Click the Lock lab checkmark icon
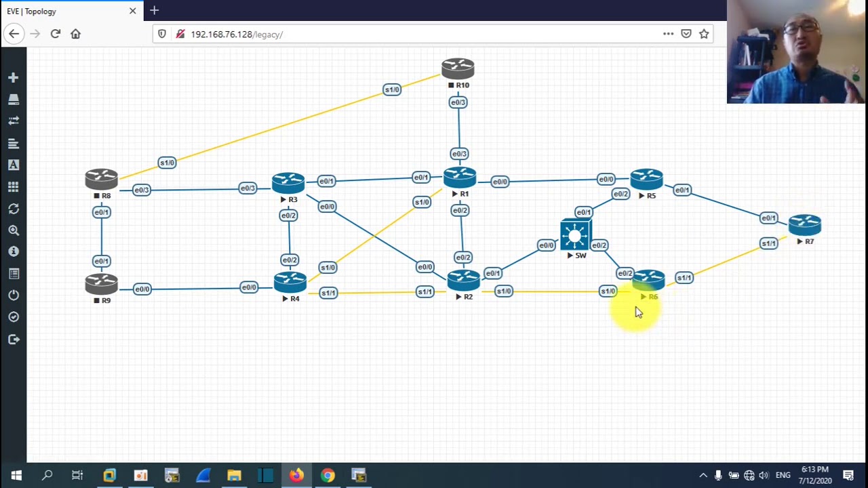 (x=13, y=317)
